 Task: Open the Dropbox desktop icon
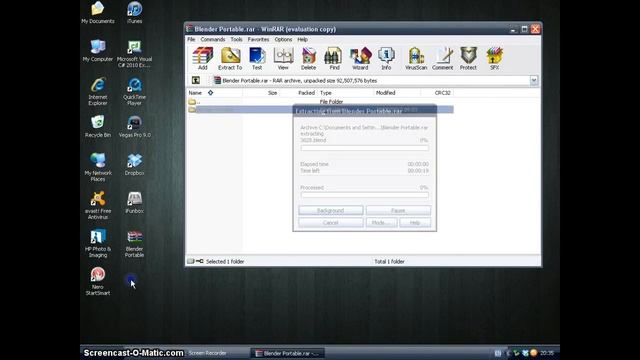pyautogui.click(x=134, y=164)
